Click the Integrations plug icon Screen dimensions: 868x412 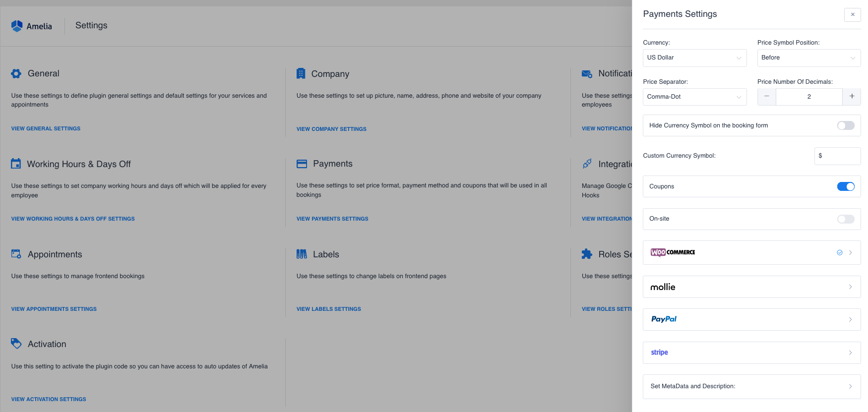coord(587,164)
